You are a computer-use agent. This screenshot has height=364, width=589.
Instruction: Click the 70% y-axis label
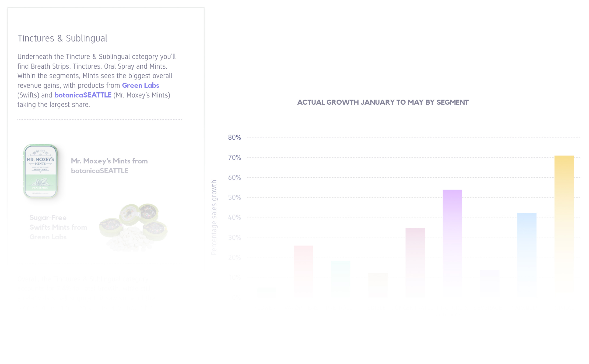234,157
